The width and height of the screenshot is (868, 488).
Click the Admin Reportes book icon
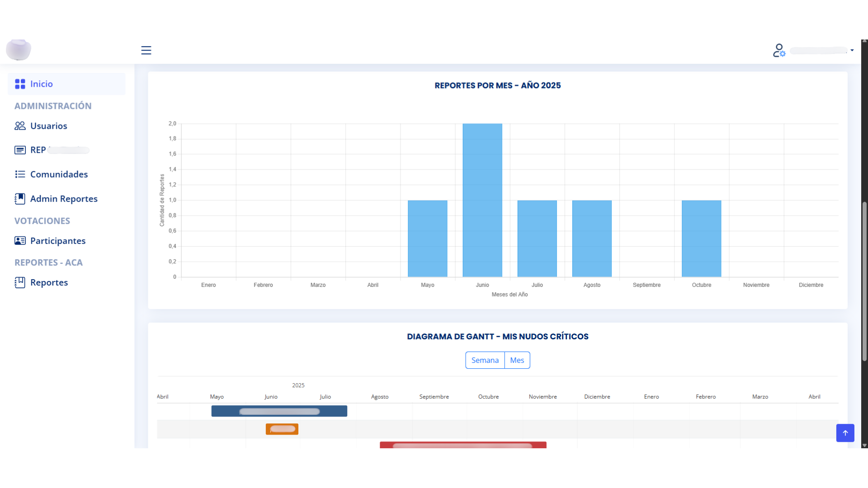click(20, 199)
